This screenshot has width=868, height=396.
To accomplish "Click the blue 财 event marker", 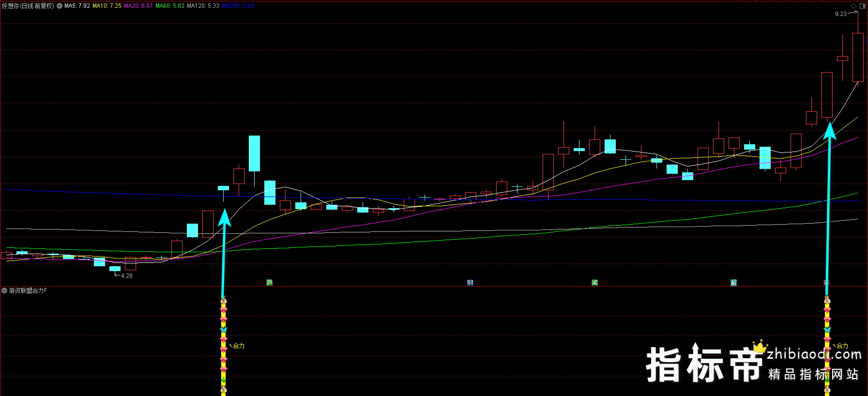I will click(x=470, y=282).
